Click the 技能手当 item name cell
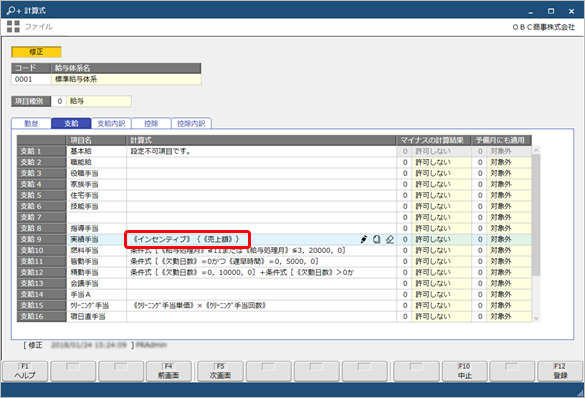The height and width of the screenshot is (398, 585). (96, 206)
